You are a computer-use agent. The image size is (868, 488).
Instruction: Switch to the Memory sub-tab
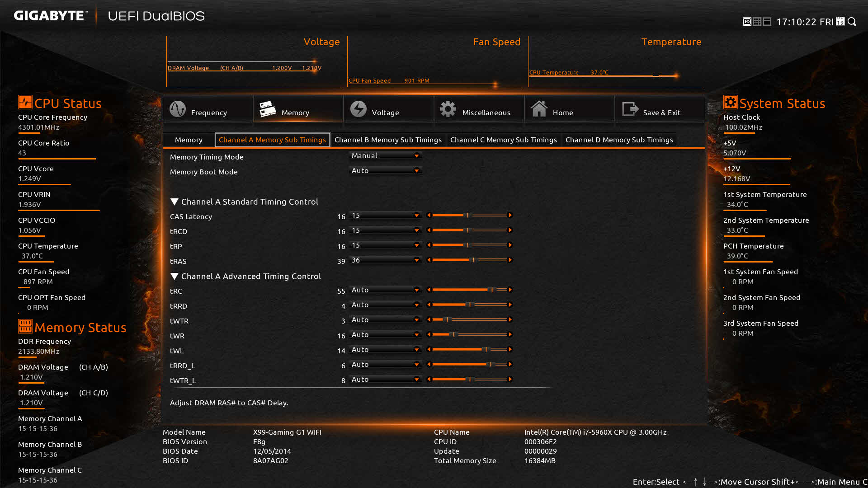pyautogui.click(x=189, y=140)
